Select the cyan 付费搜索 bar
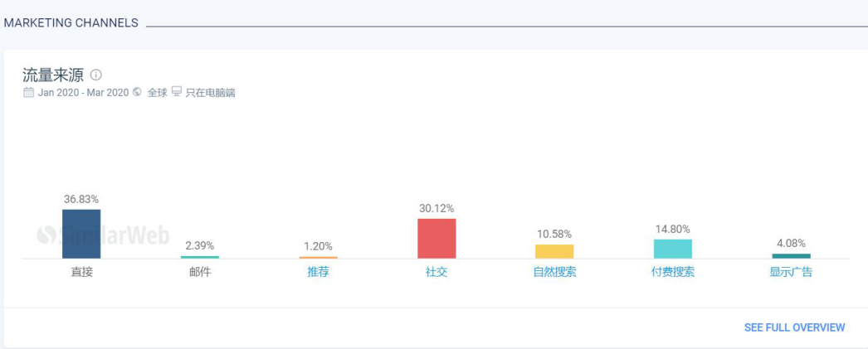 pos(673,249)
